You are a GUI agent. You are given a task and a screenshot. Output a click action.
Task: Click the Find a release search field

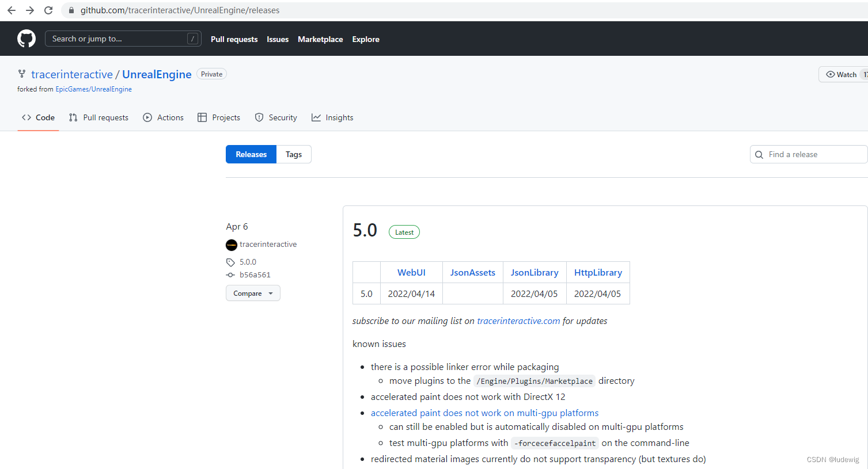(809, 154)
